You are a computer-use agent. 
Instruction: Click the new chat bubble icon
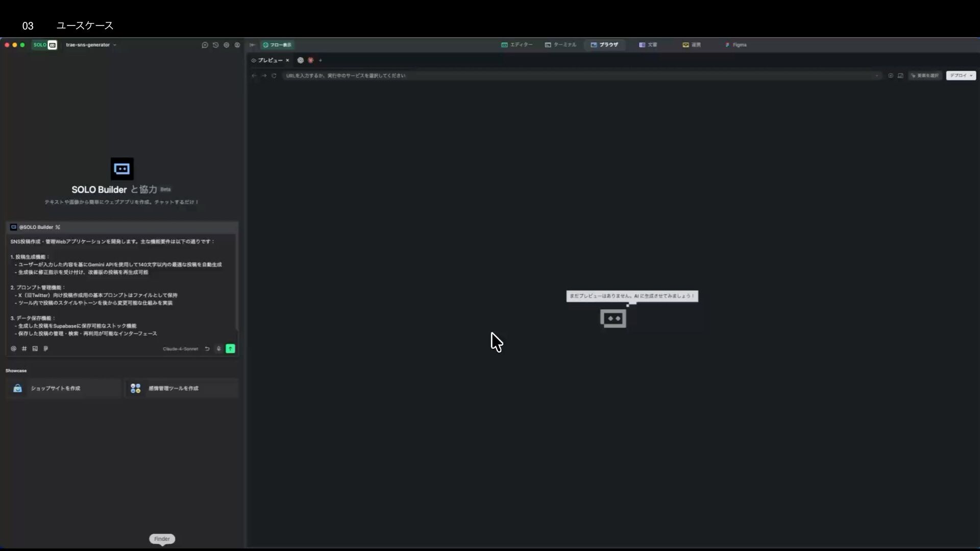205,45
